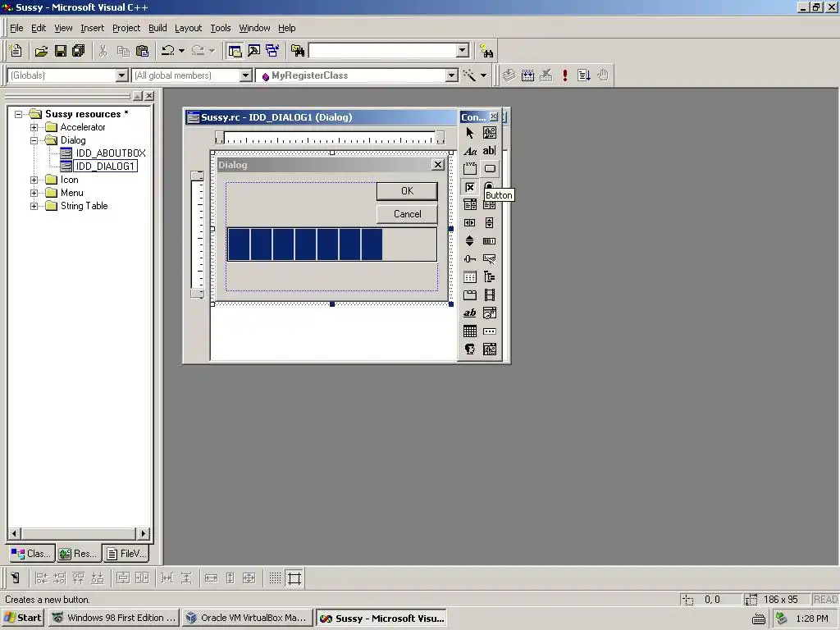Pick the Picture control in Controls toolbox
The width and height of the screenshot is (840, 630).
click(x=490, y=133)
